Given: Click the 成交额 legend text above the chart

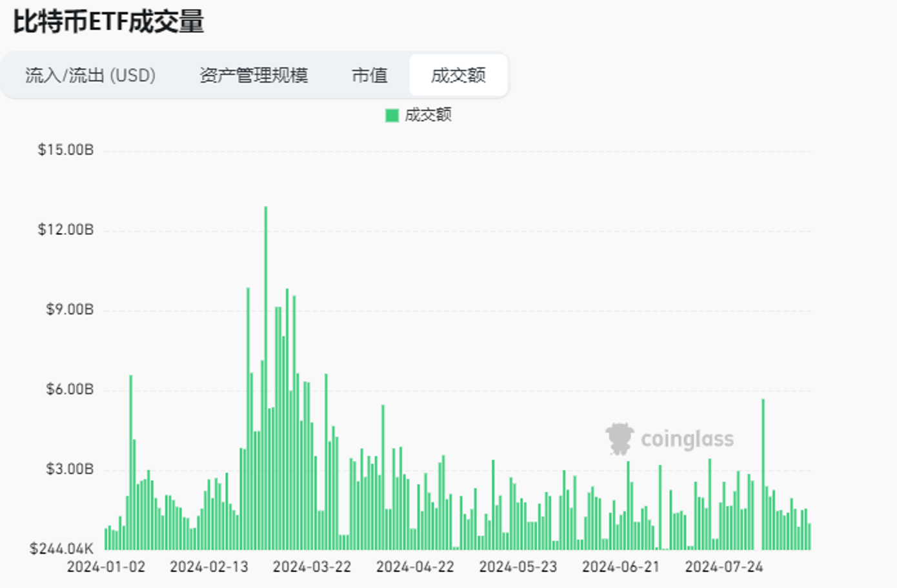Looking at the screenshot, I should coord(428,115).
